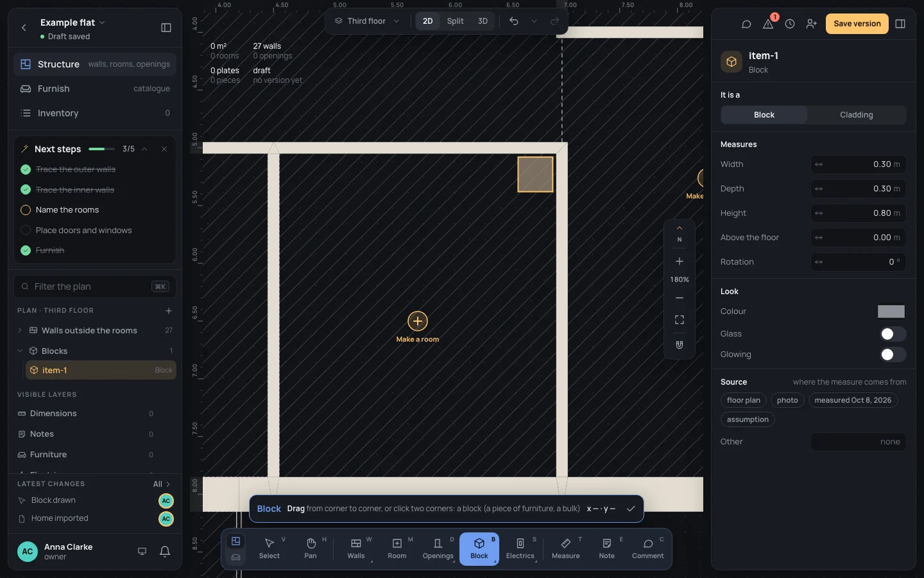Screen dimensions: 924x578
Task: Open the undo history dropdown
Action: tap(534, 21)
